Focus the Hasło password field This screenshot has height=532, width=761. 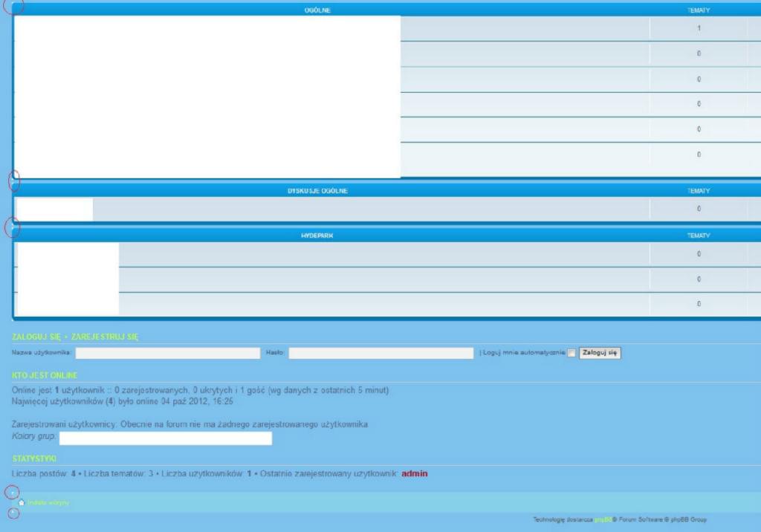(380, 353)
